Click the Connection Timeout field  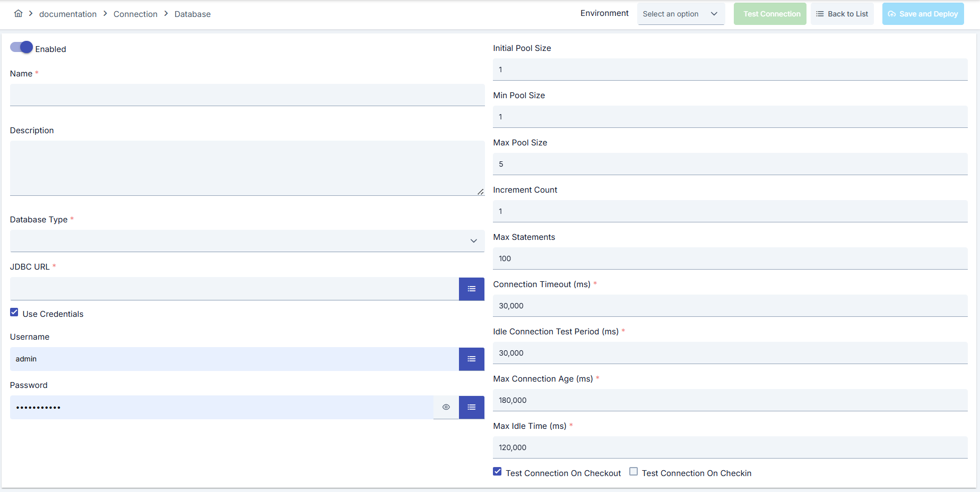click(x=730, y=306)
